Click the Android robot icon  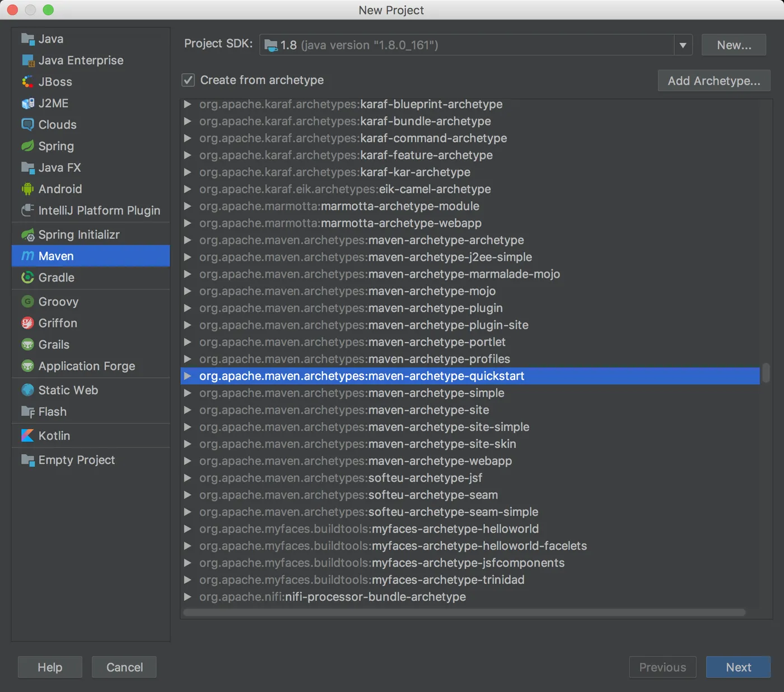tap(27, 189)
